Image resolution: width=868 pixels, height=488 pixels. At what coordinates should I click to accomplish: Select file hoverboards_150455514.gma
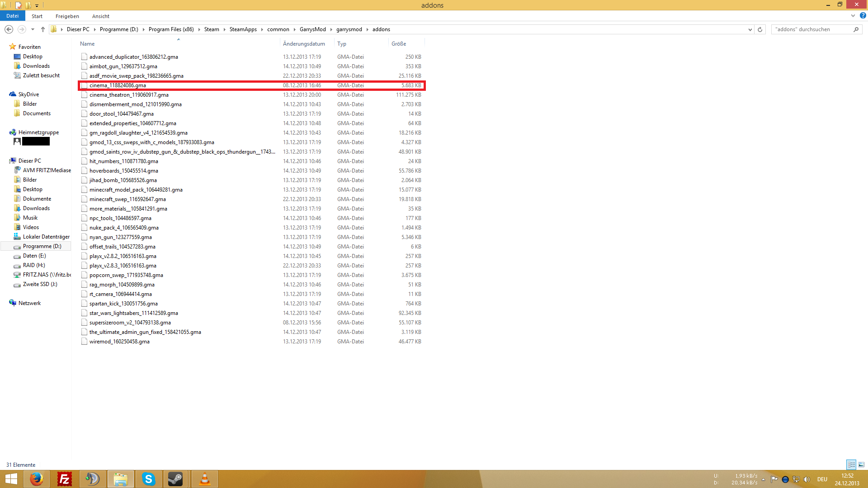pos(124,171)
